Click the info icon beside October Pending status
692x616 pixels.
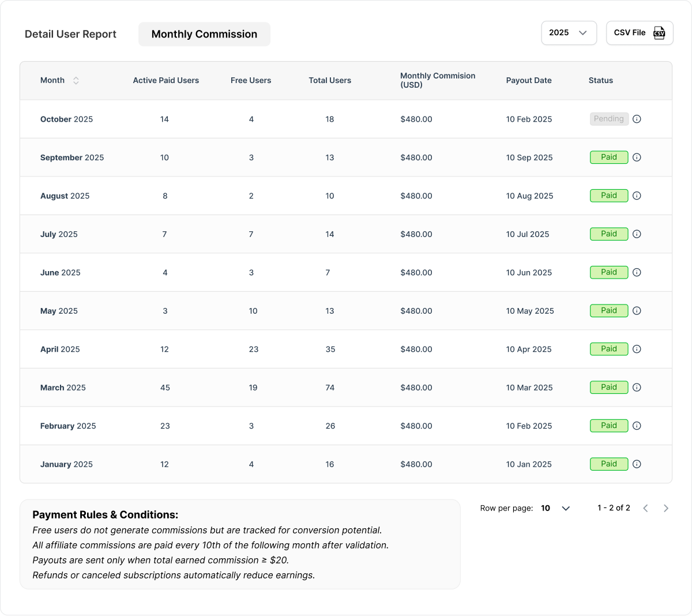click(637, 119)
